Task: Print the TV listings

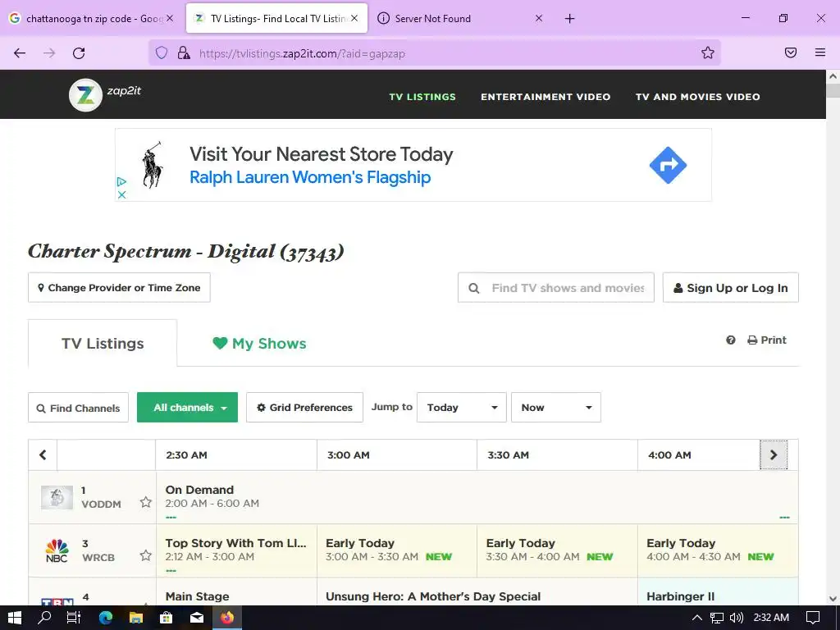Action: (767, 340)
